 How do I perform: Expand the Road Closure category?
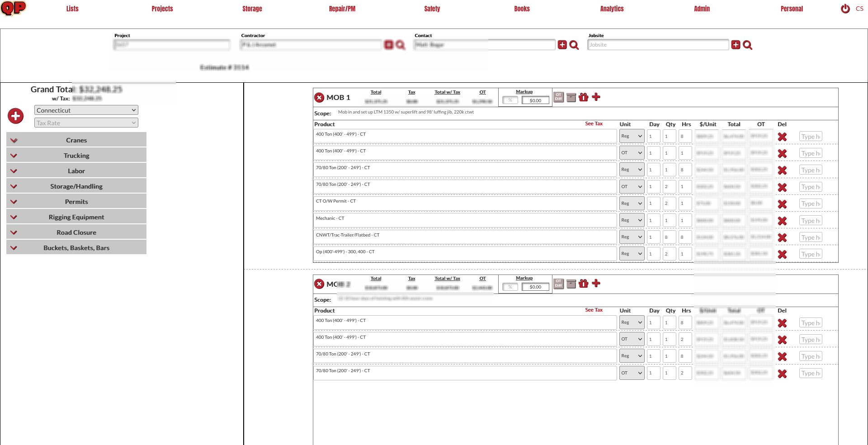click(x=76, y=232)
